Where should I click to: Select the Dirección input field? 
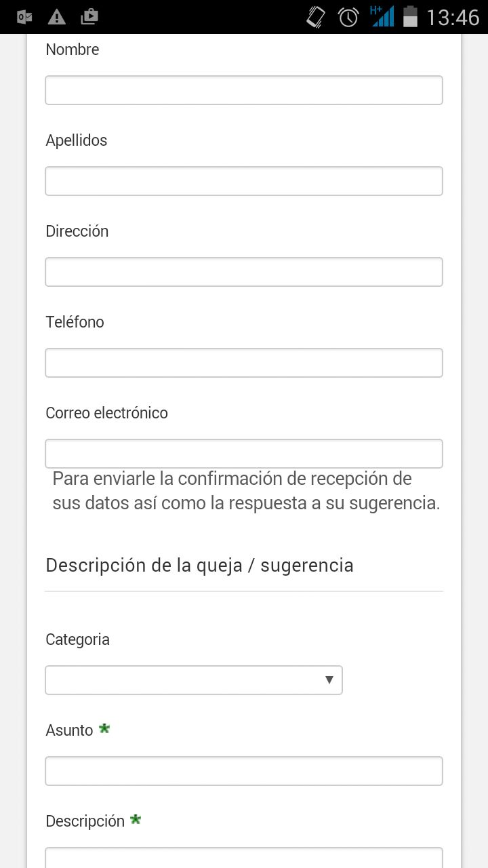[x=244, y=272]
